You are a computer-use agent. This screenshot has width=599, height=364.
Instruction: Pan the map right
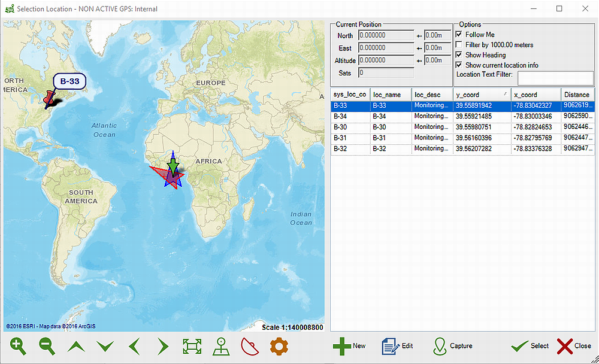(162, 346)
